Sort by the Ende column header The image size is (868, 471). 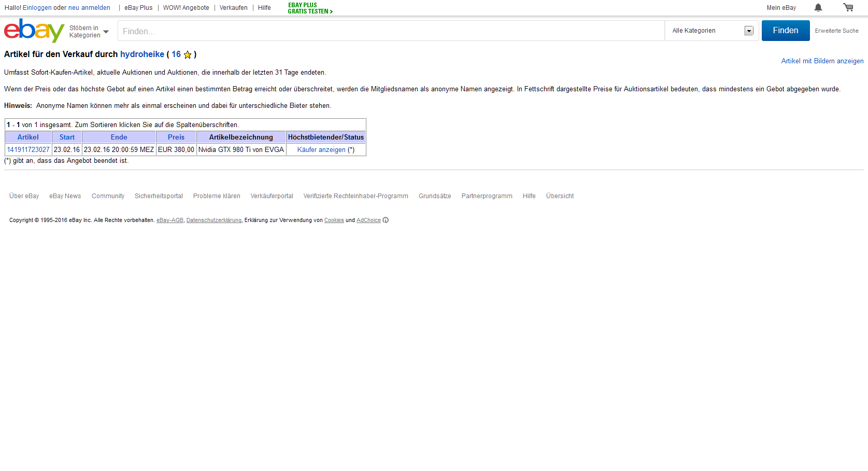pyautogui.click(x=119, y=137)
